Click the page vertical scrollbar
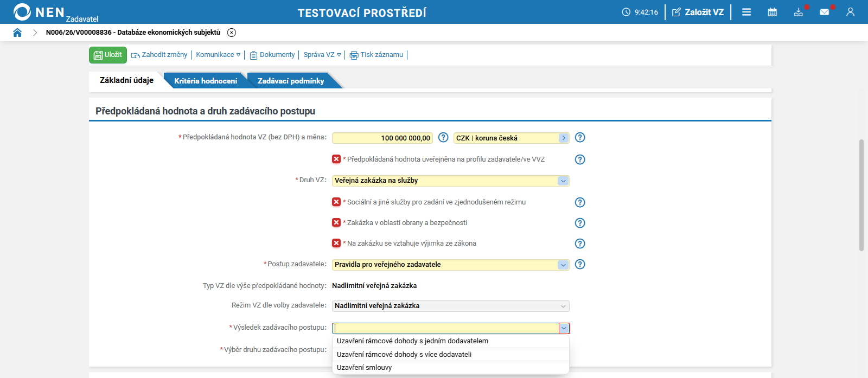 [x=861, y=195]
